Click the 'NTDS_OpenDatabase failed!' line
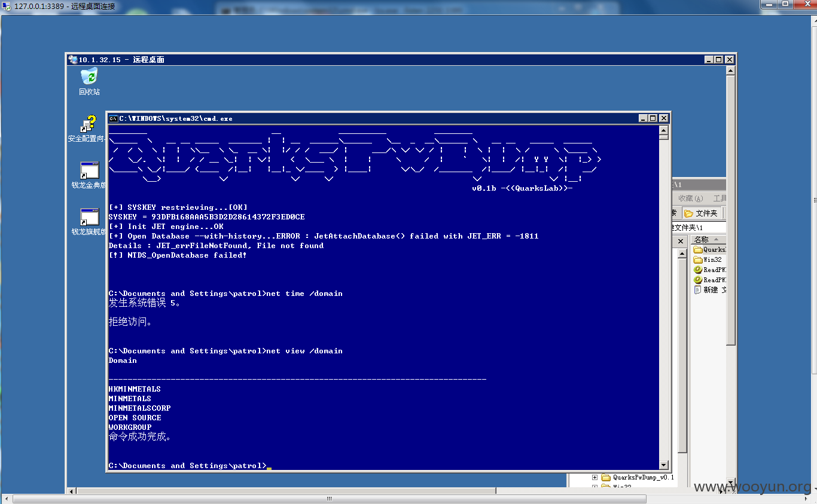This screenshot has width=817, height=504. pyautogui.click(x=178, y=255)
